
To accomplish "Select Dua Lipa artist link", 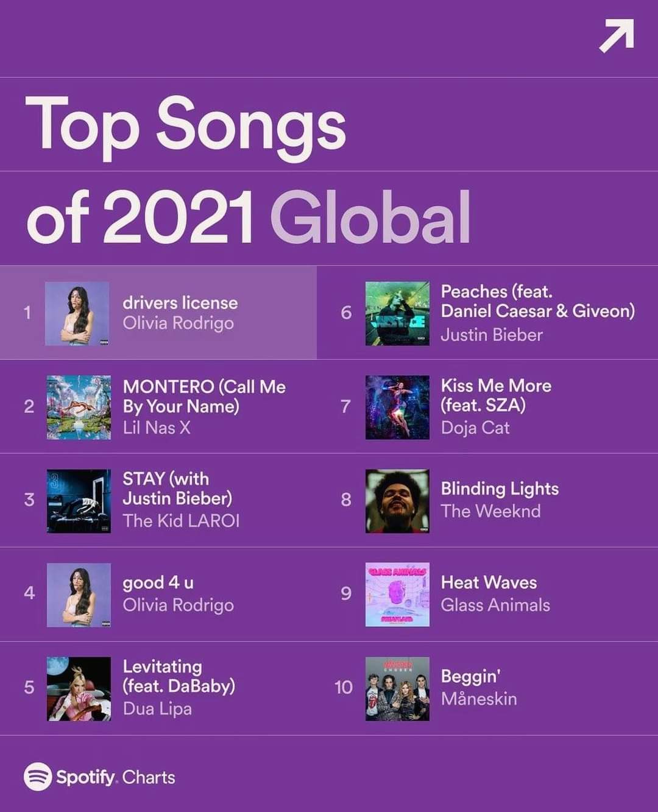I will click(x=157, y=708).
